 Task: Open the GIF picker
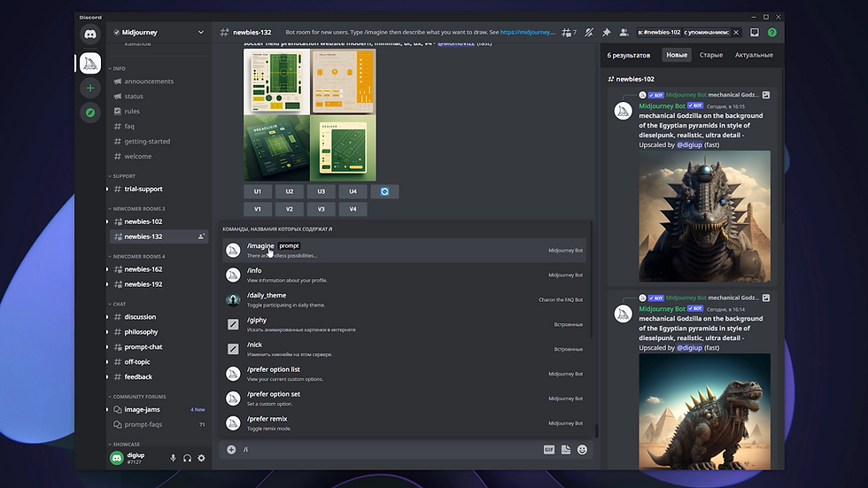point(548,450)
